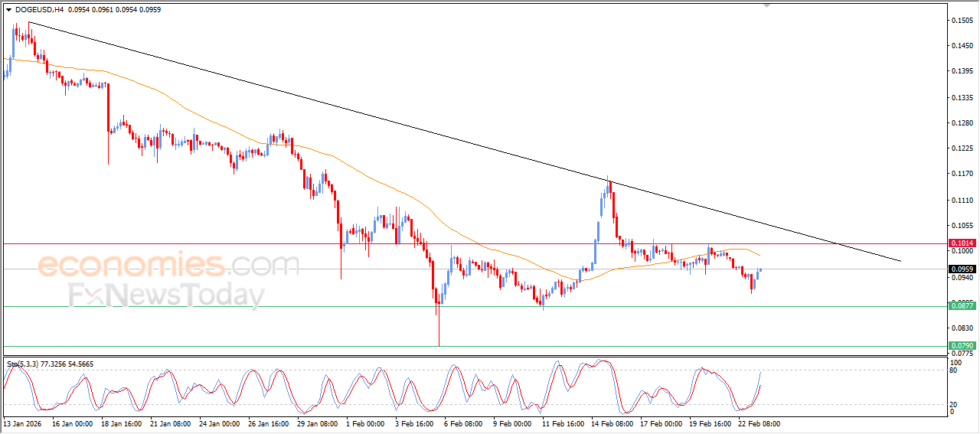Click the 22 Feb 08:00 time label
Image resolution: width=980 pixels, height=434 pixels.
[759, 423]
